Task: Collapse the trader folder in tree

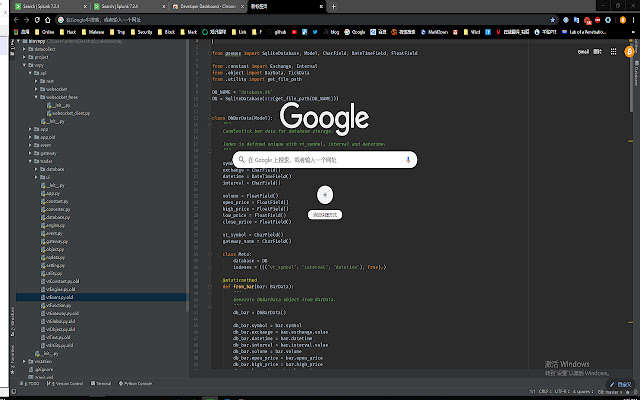Action: tap(30, 161)
